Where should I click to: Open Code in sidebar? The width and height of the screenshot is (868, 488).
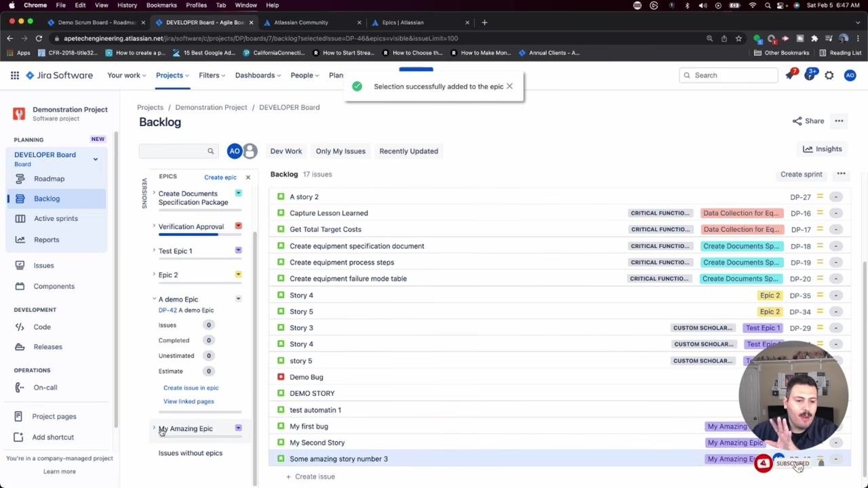point(42,327)
